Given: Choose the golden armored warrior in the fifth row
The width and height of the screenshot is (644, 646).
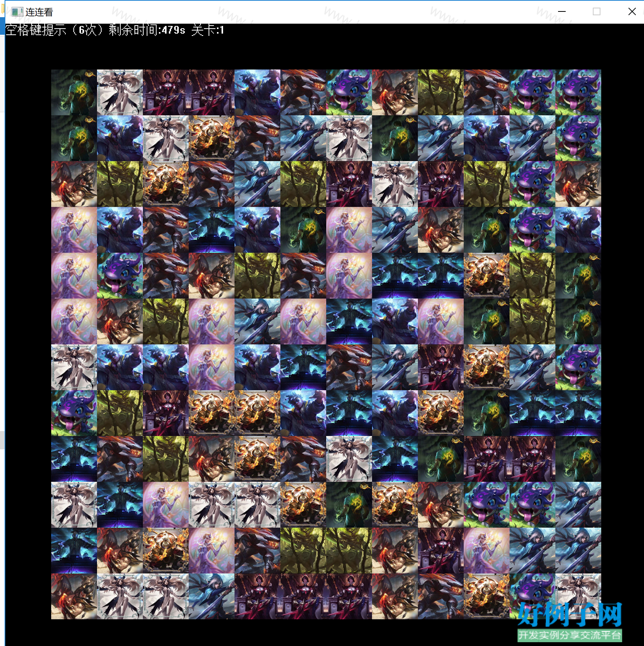Looking at the screenshot, I should pyautogui.click(x=487, y=276).
